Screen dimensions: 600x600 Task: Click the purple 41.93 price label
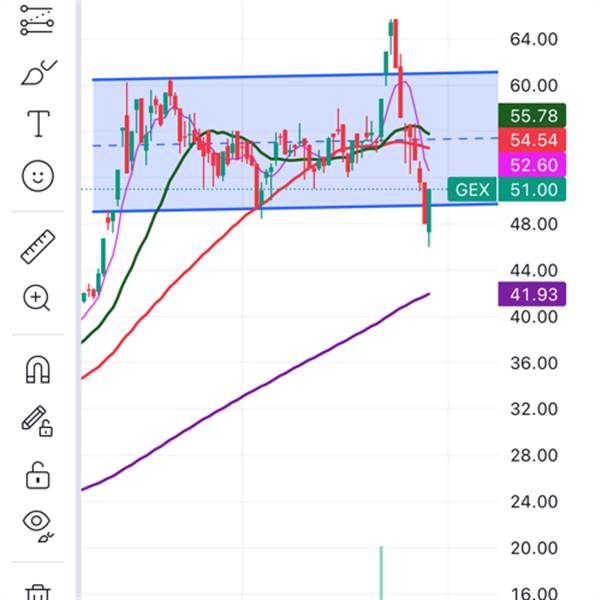point(532,294)
